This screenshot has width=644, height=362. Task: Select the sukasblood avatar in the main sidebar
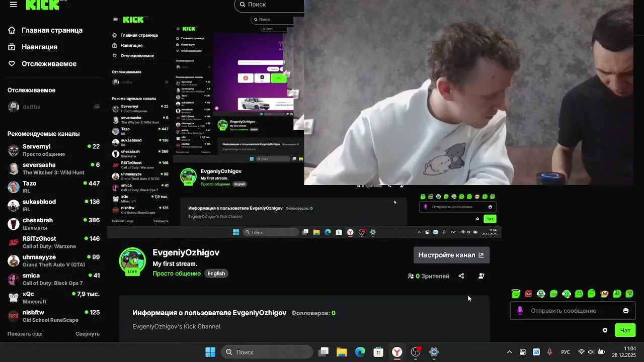[14, 205]
